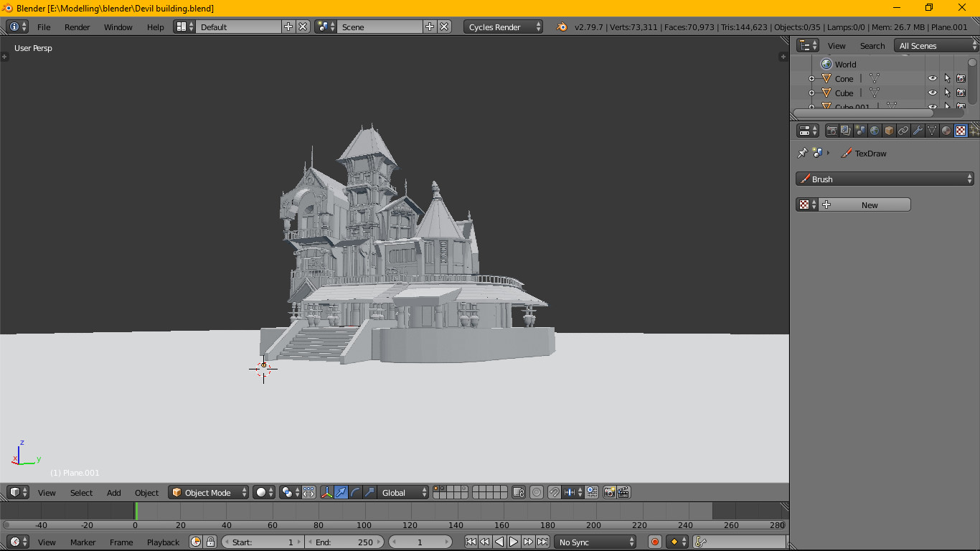
Task: Hide the Cone object in the outliner
Action: click(x=932, y=79)
